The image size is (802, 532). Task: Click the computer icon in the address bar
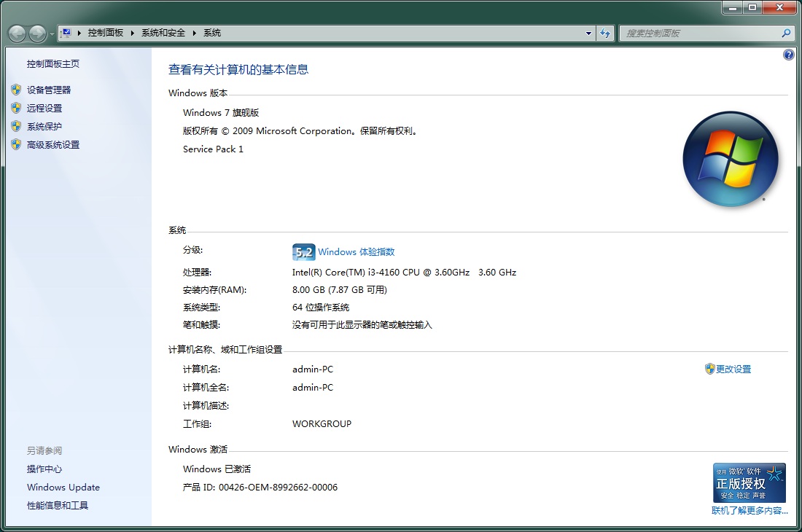click(66, 33)
